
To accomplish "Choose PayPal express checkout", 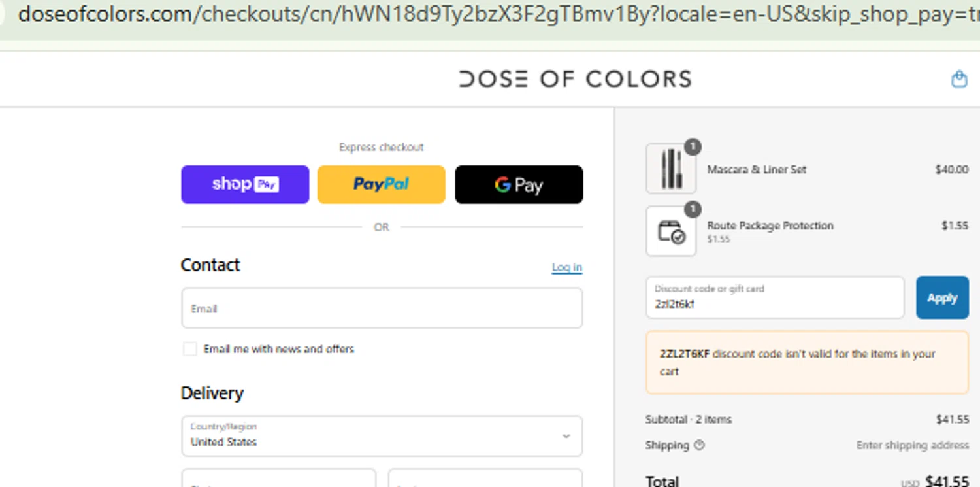I will click(x=382, y=184).
